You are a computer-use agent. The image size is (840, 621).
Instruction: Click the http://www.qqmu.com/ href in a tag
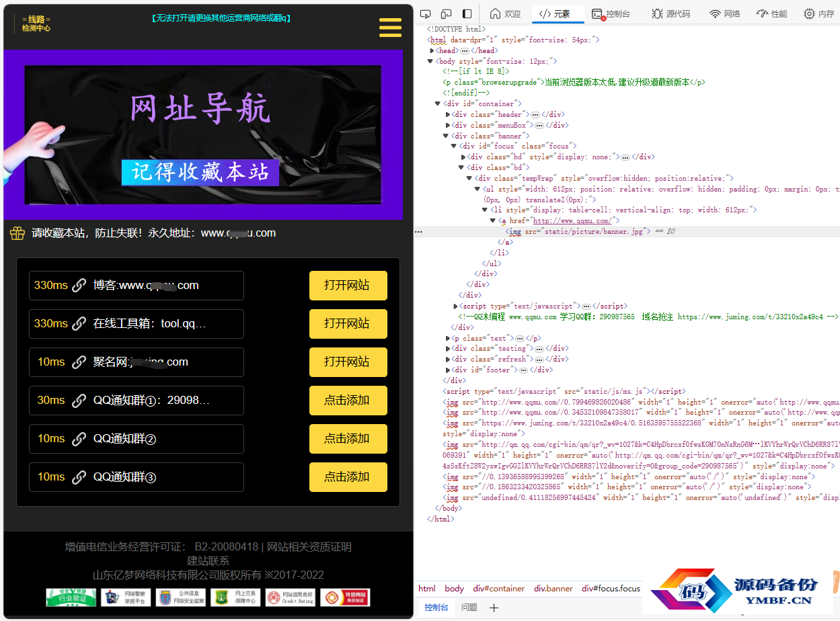[572, 220]
